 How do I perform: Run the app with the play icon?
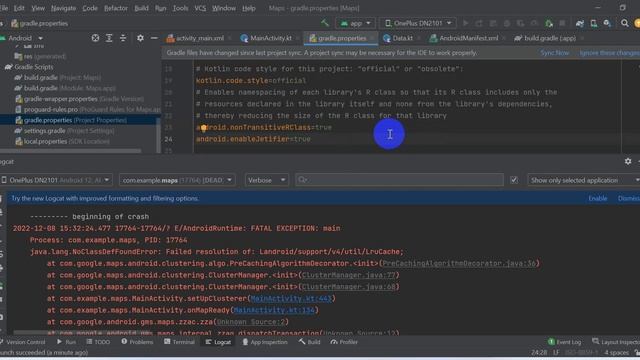click(x=465, y=23)
